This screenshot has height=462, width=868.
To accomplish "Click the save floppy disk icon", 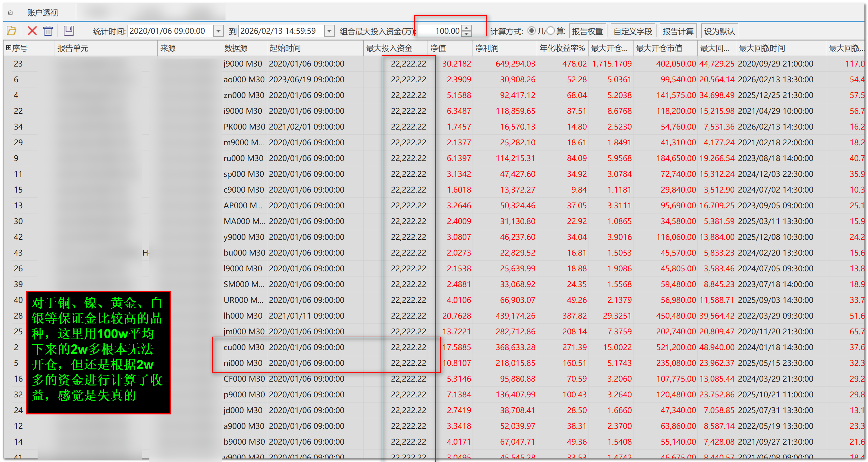I will click(x=69, y=31).
